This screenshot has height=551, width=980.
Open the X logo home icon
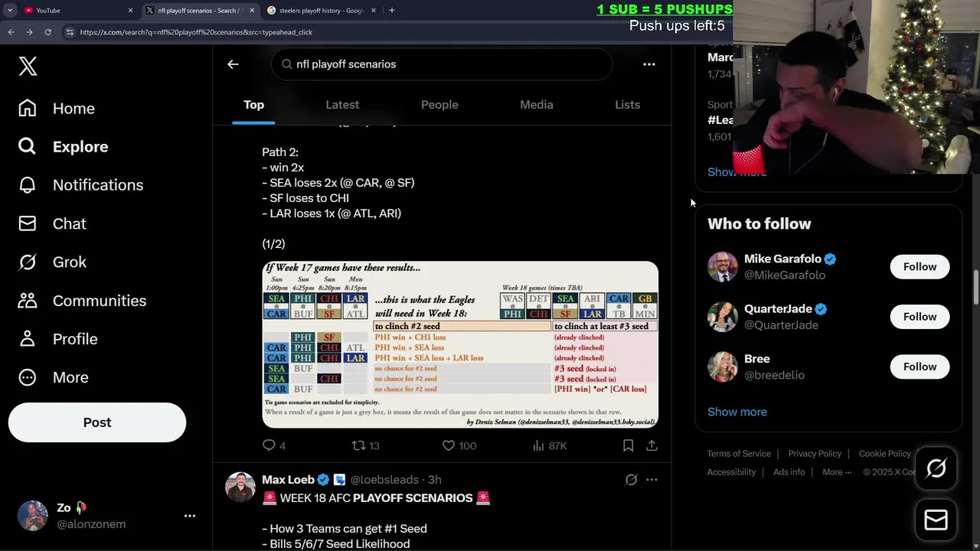[28, 66]
